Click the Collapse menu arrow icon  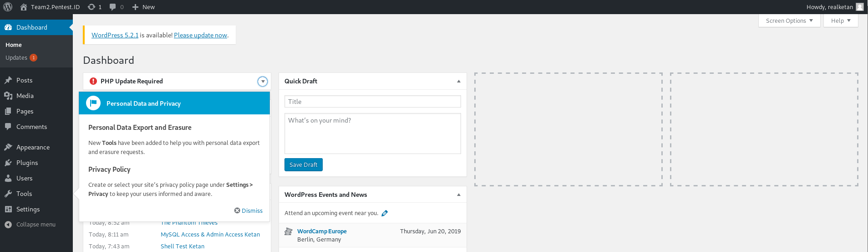(8, 224)
